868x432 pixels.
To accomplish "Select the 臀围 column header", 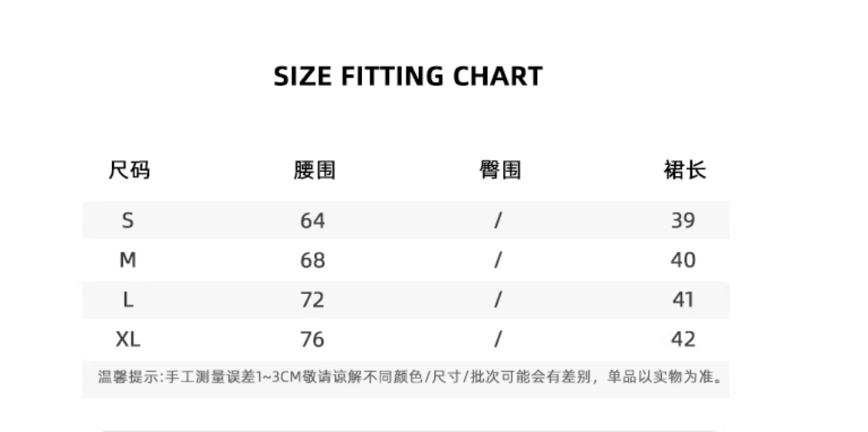I will pyautogui.click(x=499, y=171).
